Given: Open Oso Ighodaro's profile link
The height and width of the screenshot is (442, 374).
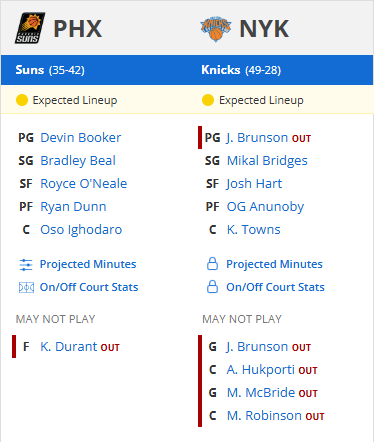Looking at the screenshot, I should tap(81, 230).
